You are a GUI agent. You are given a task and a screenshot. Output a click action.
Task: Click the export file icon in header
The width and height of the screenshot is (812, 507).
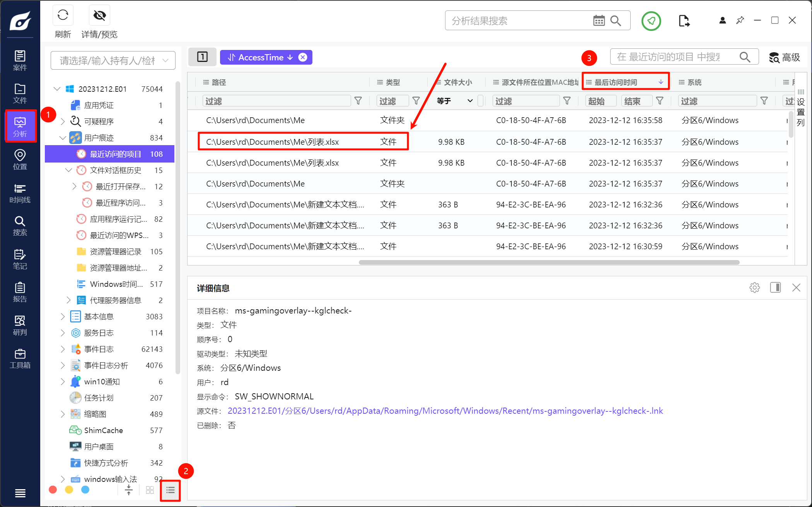(684, 21)
